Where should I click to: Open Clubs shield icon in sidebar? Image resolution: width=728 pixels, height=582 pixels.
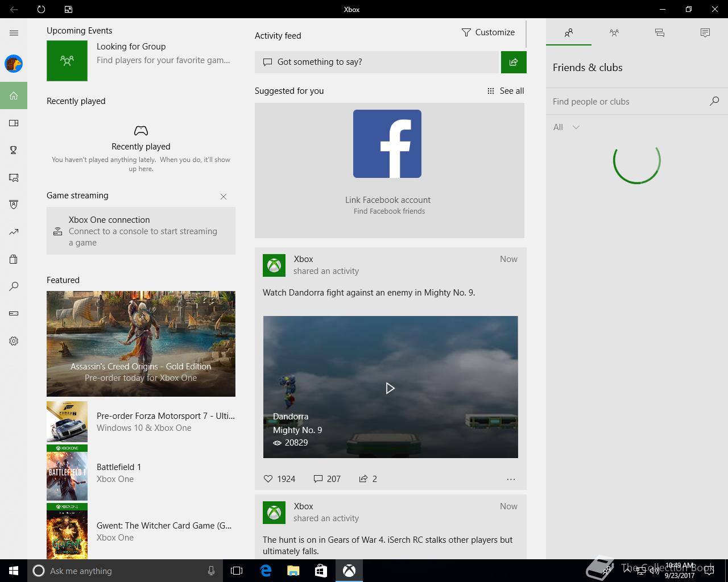[14, 205]
